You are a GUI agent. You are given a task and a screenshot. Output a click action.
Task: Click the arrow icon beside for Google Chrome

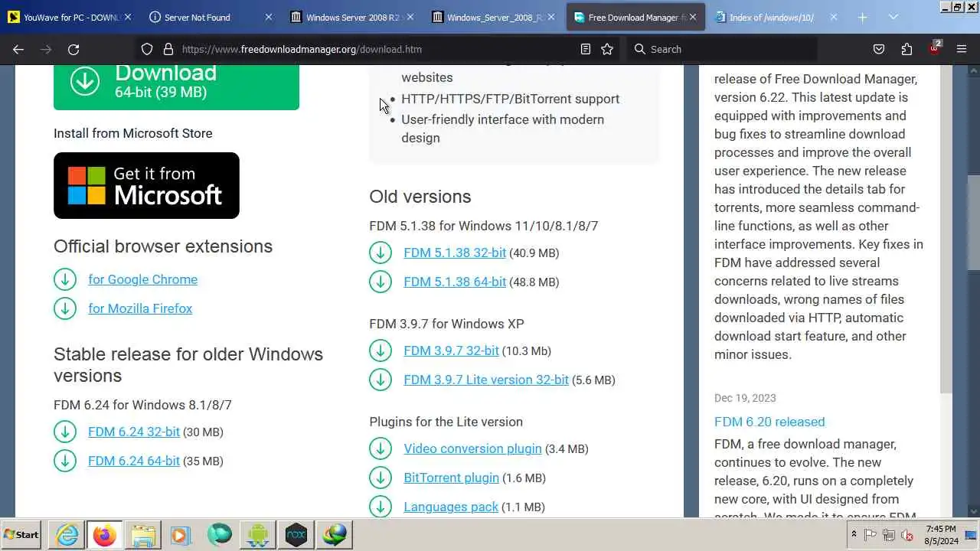pyautogui.click(x=65, y=279)
